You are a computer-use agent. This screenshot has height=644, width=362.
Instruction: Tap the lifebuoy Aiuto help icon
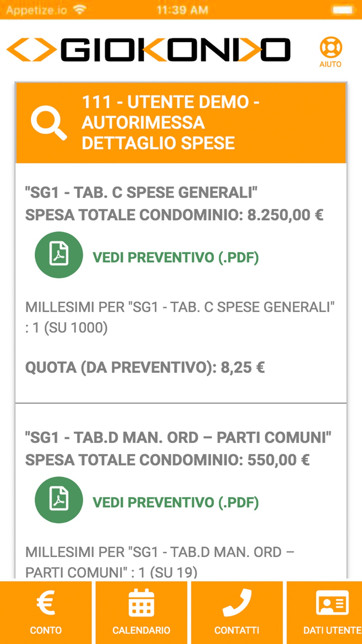pos(331,47)
